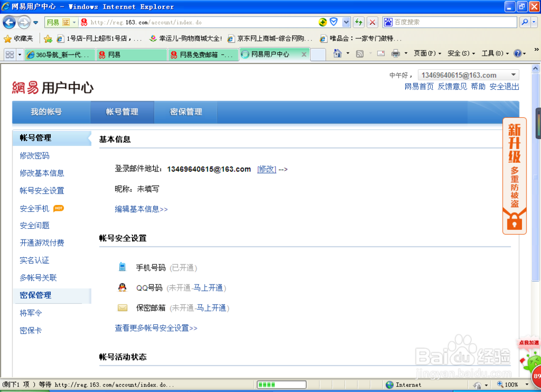Expand the Print options dropdown arrow
The width and height of the screenshot is (541, 392).
click(406, 54)
